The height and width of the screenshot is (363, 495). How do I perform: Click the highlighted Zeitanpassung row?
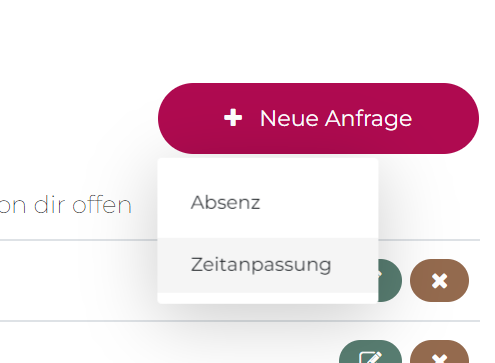268,265
